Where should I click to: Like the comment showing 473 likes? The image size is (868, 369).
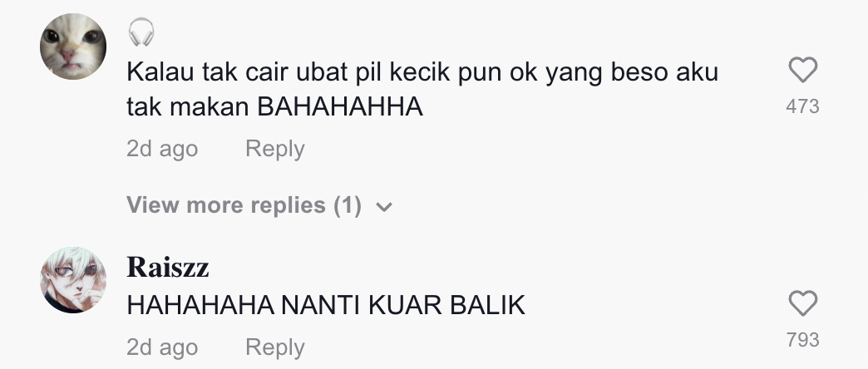[802, 71]
